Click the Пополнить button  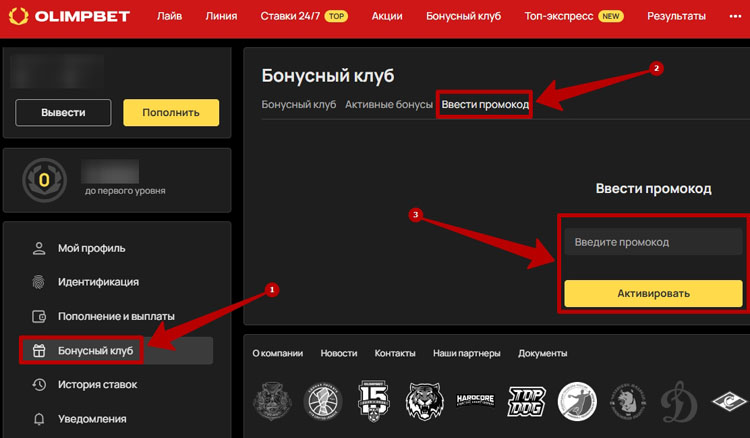pos(171,113)
